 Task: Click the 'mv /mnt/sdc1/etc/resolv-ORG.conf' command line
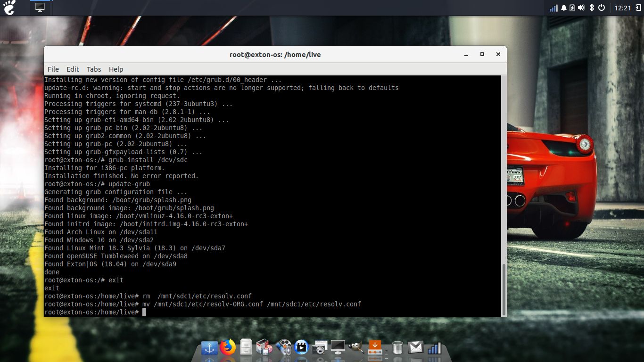pos(203,304)
